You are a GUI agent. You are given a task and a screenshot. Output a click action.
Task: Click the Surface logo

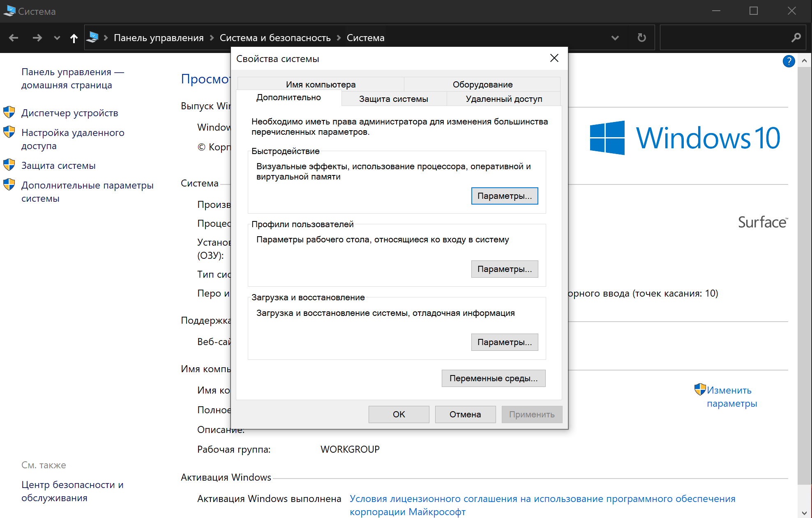pyautogui.click(x=763, y=222)
